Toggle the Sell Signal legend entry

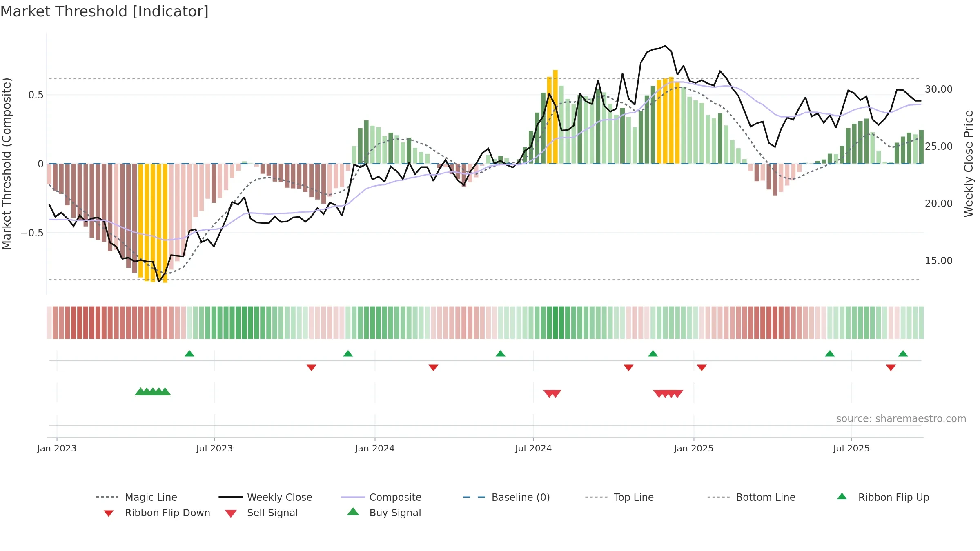point(261,513)
